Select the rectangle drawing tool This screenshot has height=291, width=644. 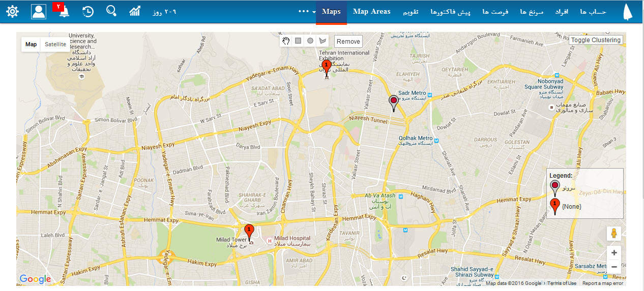298,41
